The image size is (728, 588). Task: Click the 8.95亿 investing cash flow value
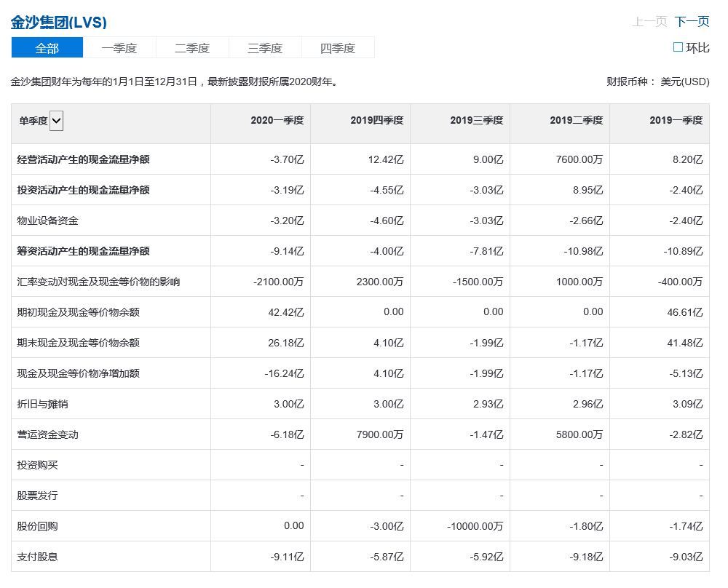click(x=587, y=190)
